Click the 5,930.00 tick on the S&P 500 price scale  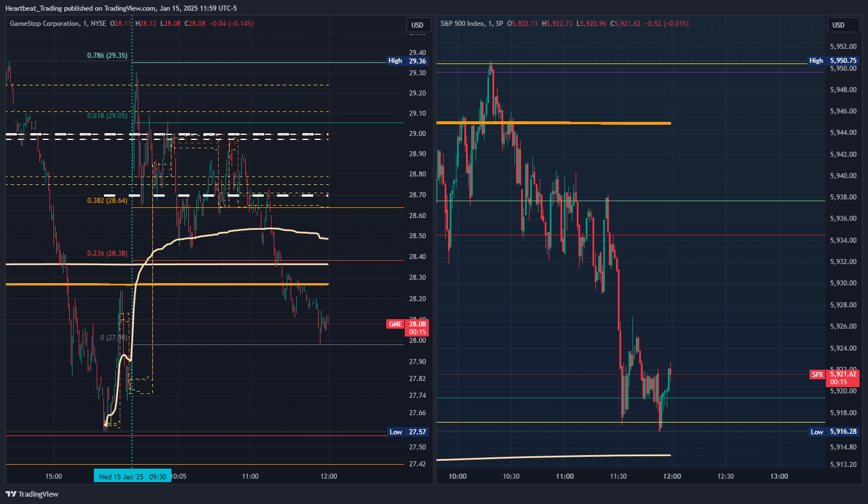point(843,283)
